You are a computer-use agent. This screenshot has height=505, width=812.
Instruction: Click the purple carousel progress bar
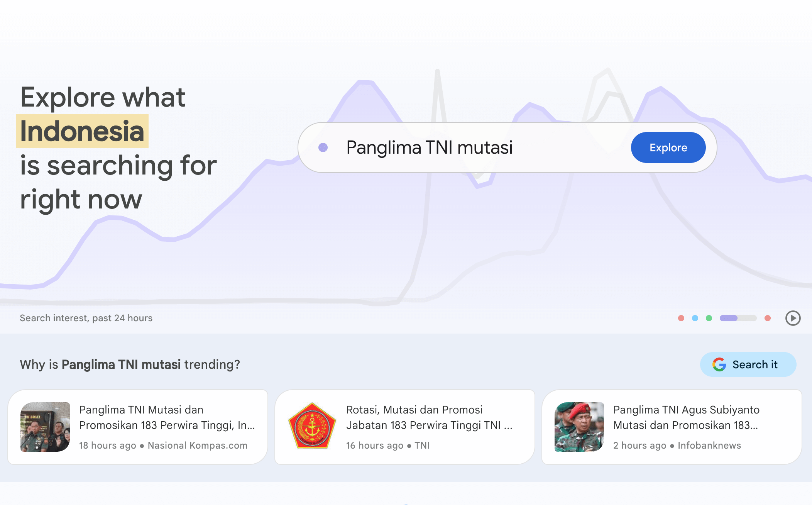click(x=738, y=318)
